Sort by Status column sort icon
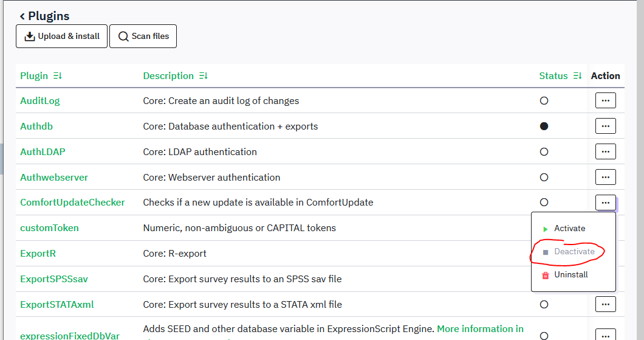This screenshot has width=644, height=340. [577, 76]
